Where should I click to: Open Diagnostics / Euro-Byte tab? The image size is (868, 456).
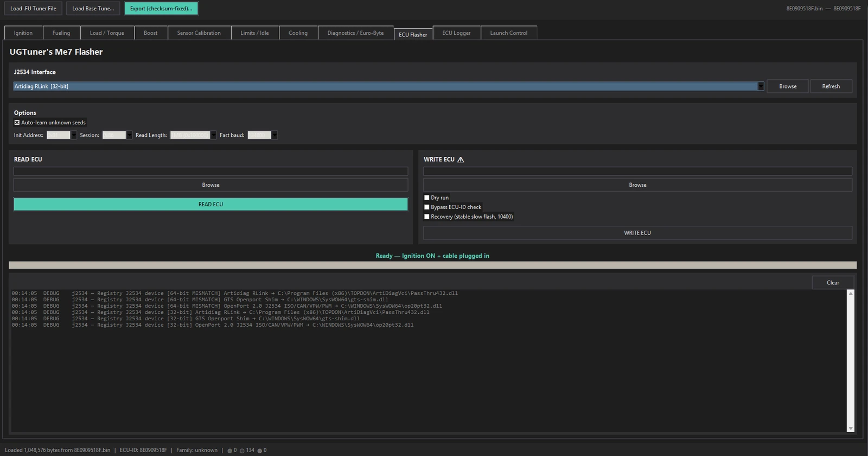355,33
